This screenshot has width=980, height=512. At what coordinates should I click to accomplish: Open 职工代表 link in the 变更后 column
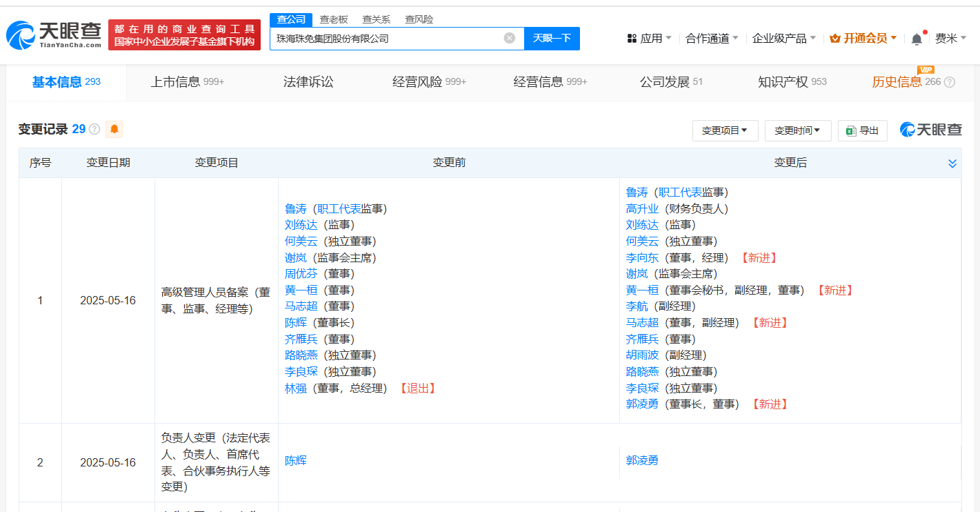click(x=680, y=192)
